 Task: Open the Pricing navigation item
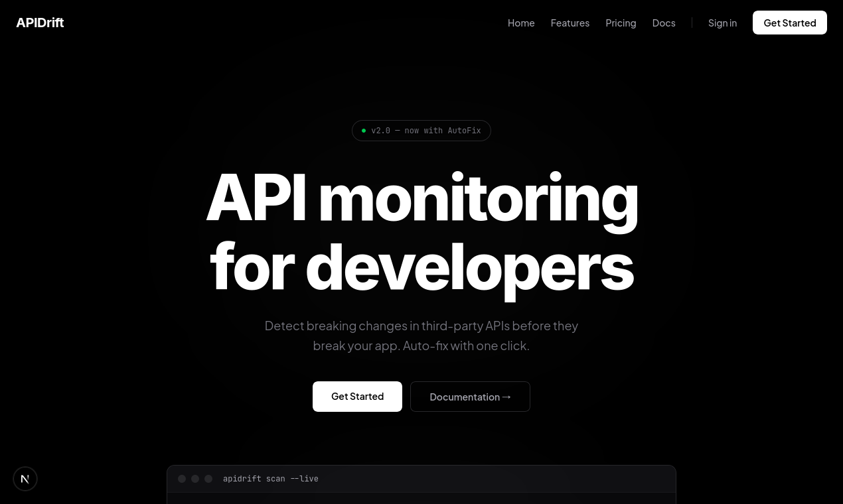tap(621, 23)
